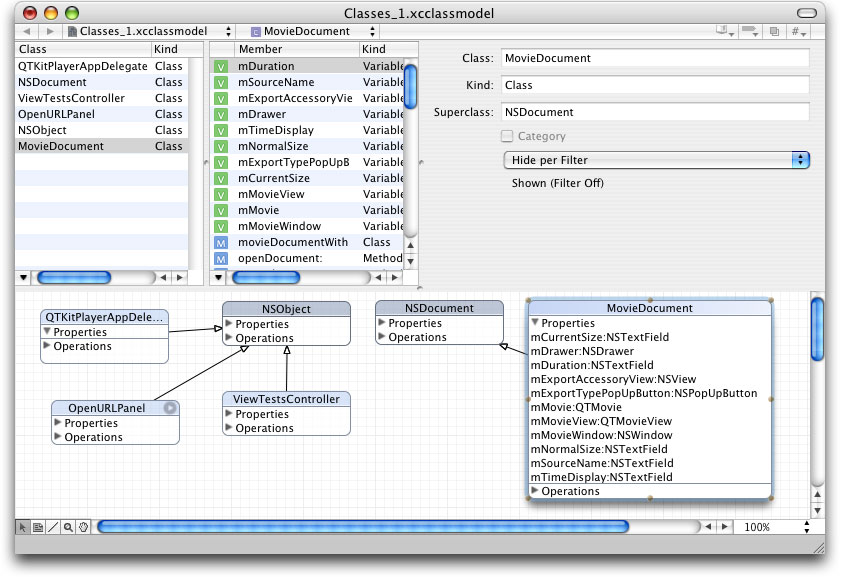The height and width of the screenshot is (577, 841).
Task: Toggle the green V badge next to mMovie
Action: (222, 210)
